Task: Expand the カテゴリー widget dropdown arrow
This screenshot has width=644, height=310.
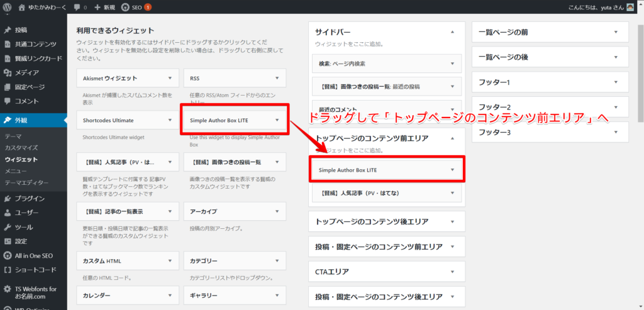Action: [277, 260]
